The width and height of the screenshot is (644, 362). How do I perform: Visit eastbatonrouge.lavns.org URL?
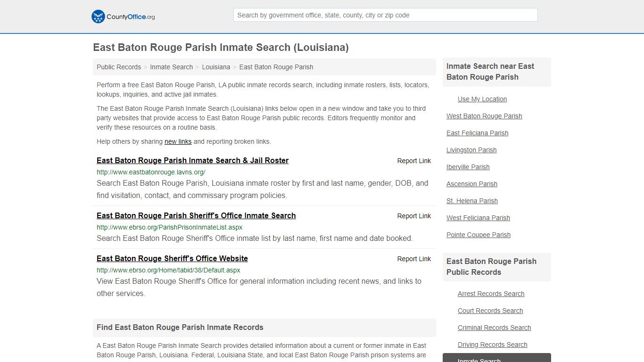(x=151, y=172)
